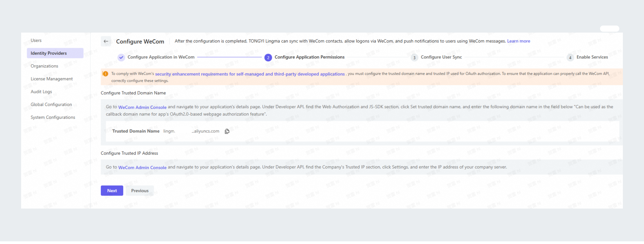Open WeCom Admin Console link under Trusted Domain Name
644x244 pixels.
142,107
